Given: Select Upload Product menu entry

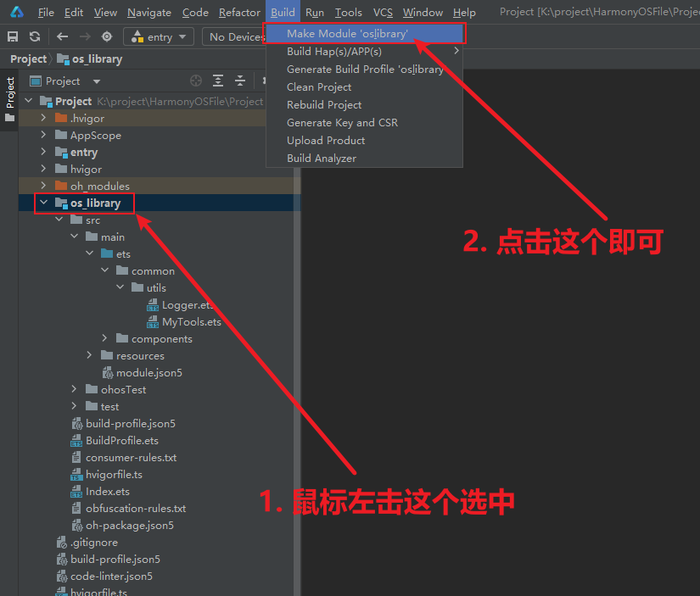Looking at the screenshot, I should tap(364, 141).
